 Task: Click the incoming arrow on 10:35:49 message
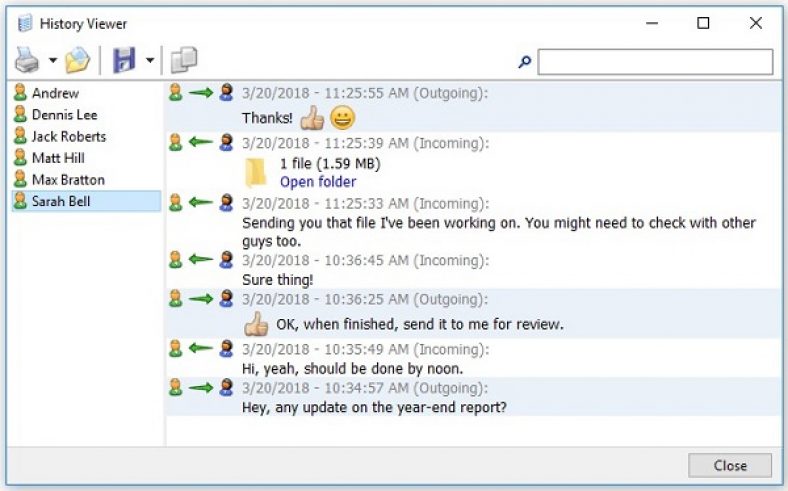(201, 349)
